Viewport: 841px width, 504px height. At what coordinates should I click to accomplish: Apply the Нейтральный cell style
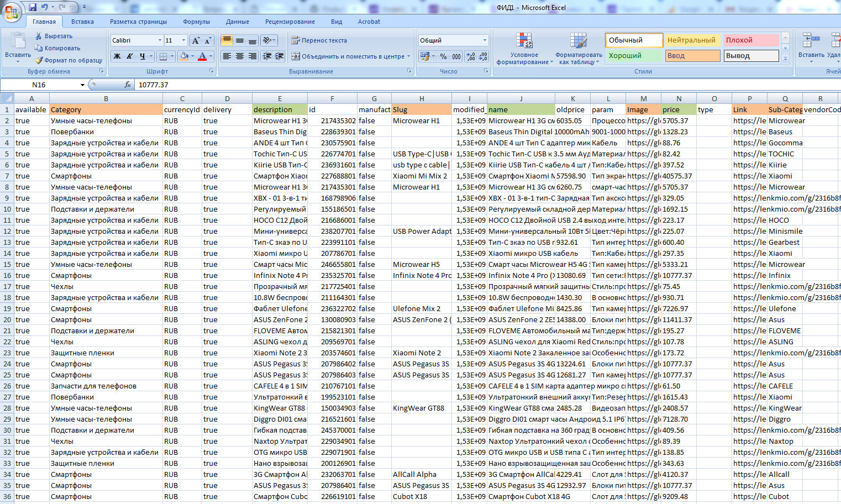[x=692, y=40]
